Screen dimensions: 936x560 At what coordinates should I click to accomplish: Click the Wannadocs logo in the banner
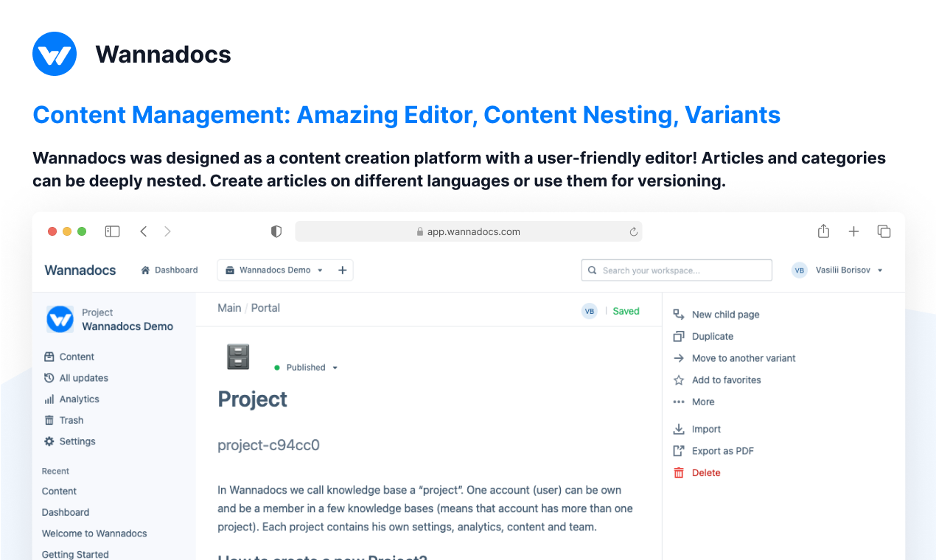coord(55,54)
